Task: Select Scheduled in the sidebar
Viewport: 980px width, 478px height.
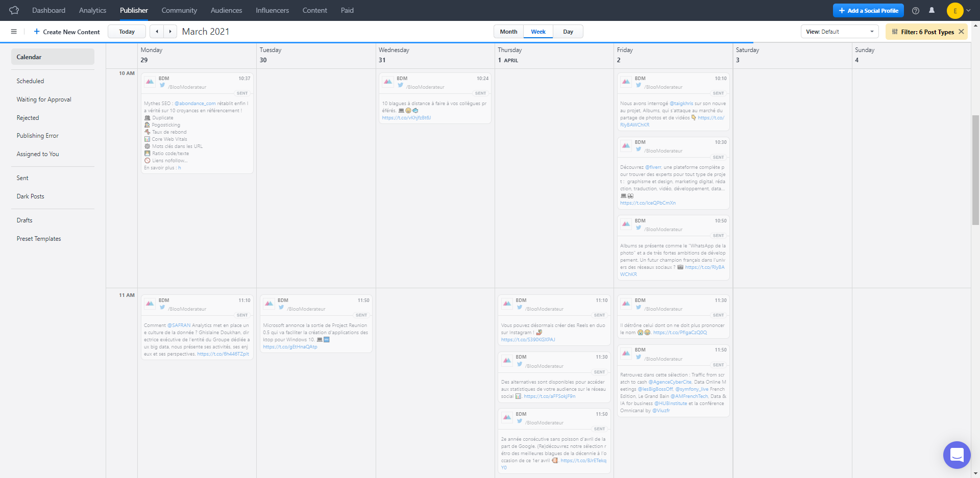Action: (x=30, y=81)
